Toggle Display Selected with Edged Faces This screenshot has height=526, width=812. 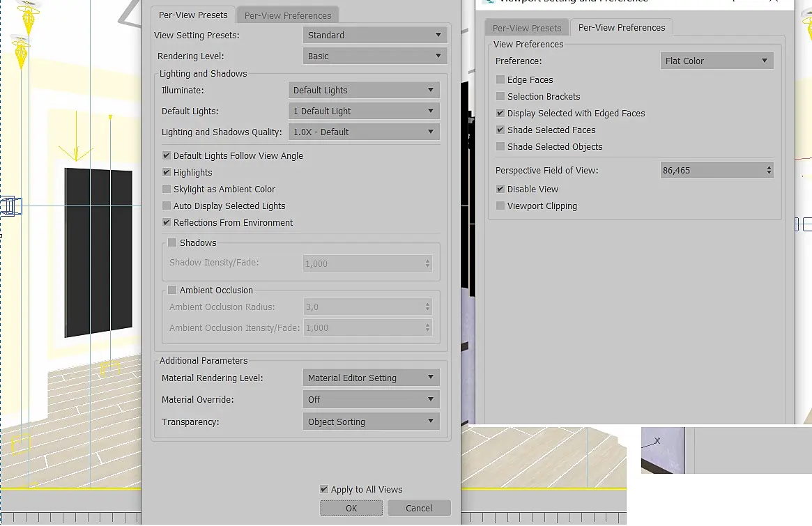(x=500, y=113)
